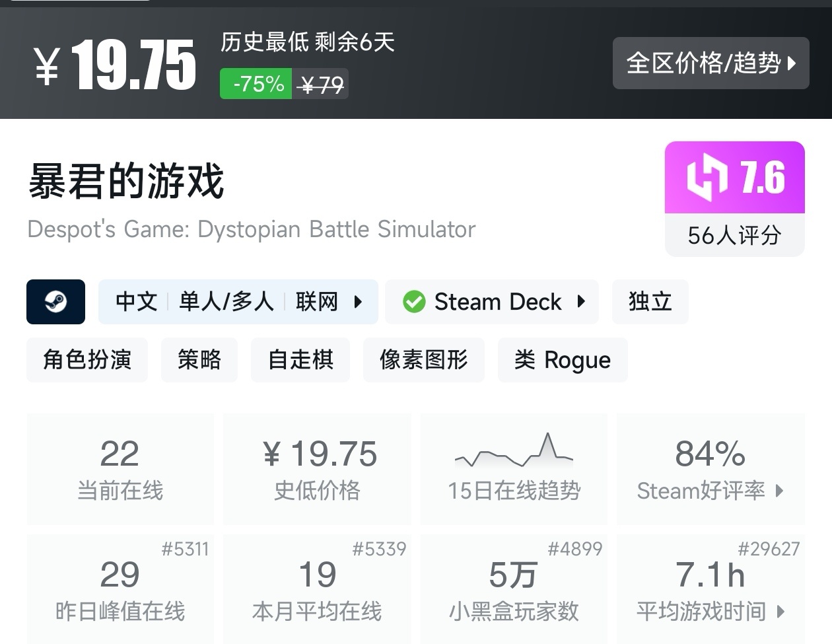
Task: Click the 独立 tag
Action: (x=650, y=302)
